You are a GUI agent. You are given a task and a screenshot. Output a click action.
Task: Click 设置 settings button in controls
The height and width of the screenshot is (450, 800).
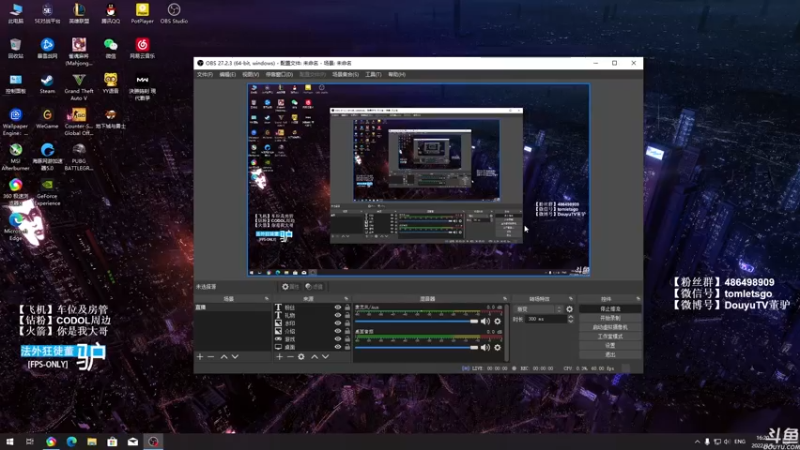[610, 345]
